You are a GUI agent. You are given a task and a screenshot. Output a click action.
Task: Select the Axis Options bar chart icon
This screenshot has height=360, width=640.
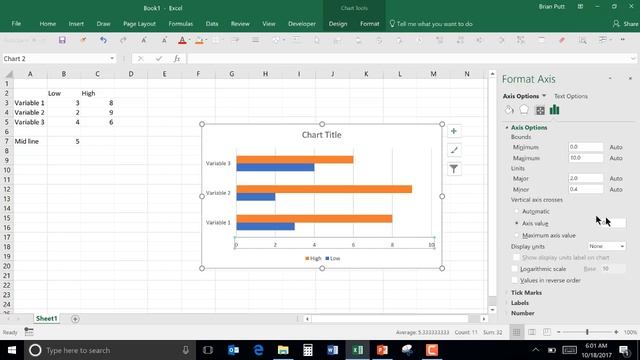click(554, 109)
